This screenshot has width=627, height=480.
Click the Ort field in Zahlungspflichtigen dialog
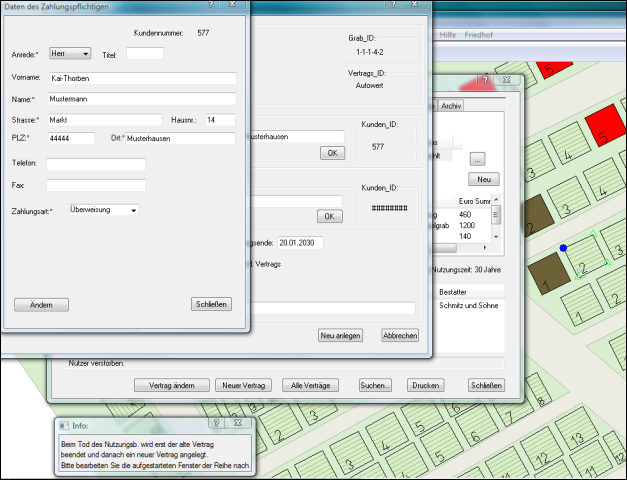click(x=180, y=138)
